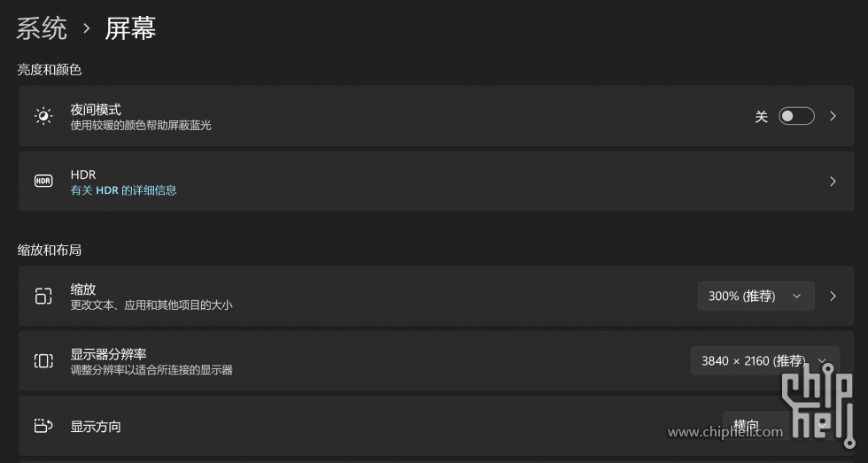
Task: Click the night light sun icon
Action: point(43,116)
